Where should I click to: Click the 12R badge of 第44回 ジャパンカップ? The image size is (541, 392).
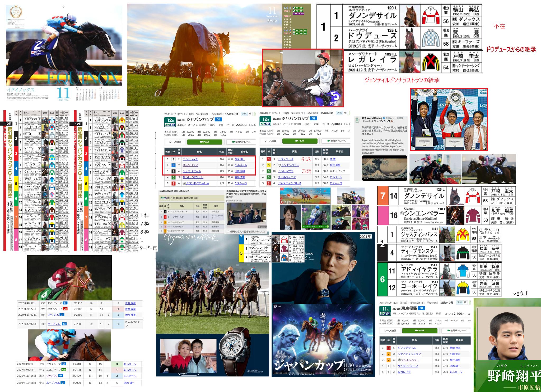265,119
